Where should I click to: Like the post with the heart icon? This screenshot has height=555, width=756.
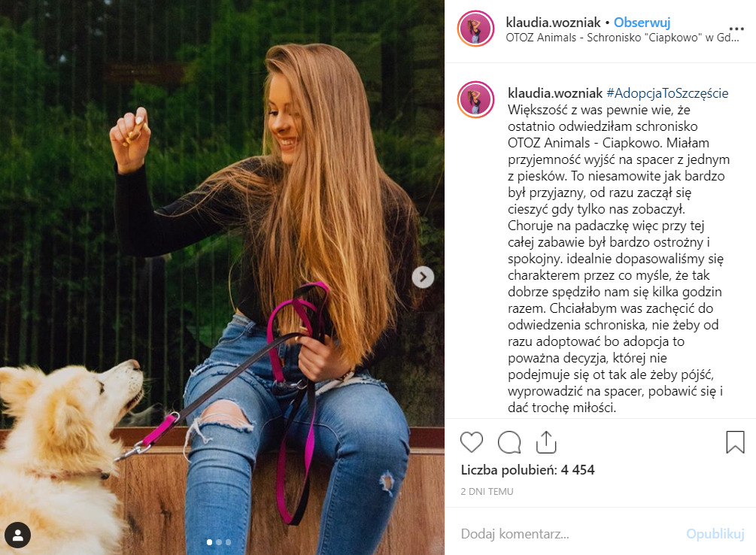click(472, 442)
